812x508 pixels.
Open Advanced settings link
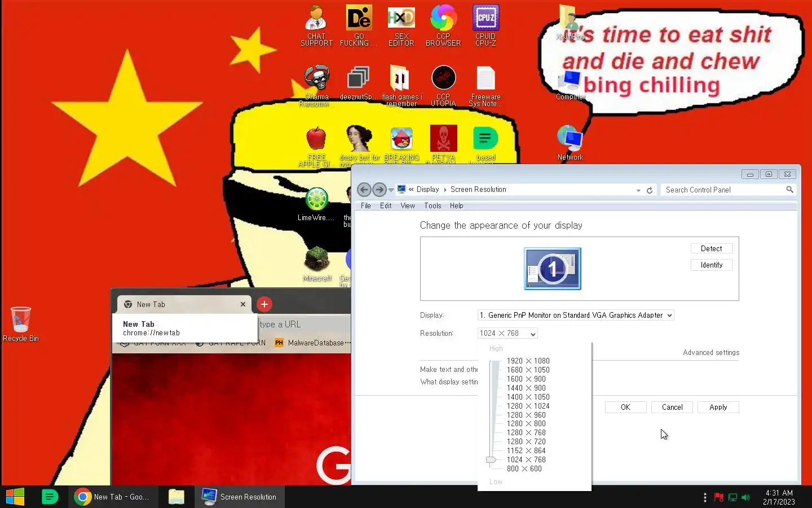point(711,353)
